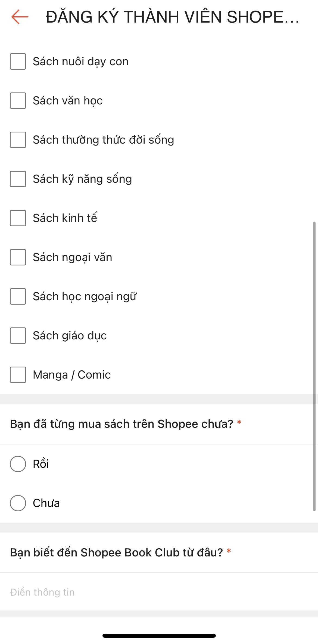Tap the Rồi answer label
The height and width of the screenshot is (644, 318).
tap(41, 464)
